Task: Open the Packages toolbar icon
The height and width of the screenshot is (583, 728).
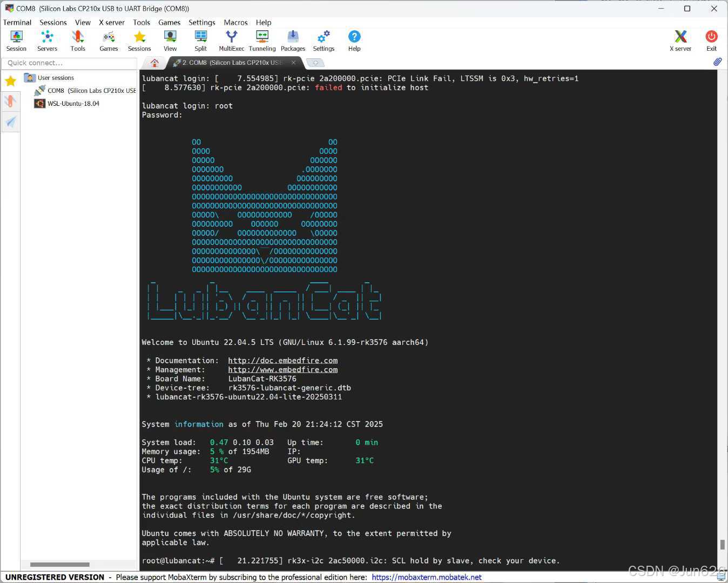Action: coord(293,41)
